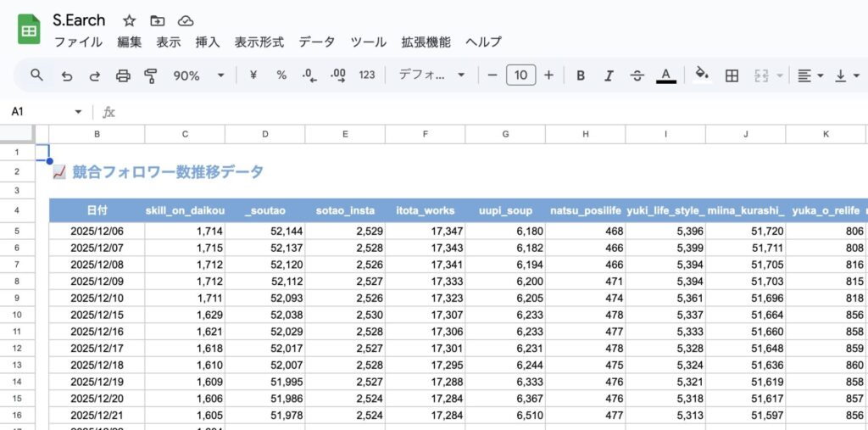868x430 pixels.
Task: Click the search menus magnifier icon
Action: (36, 75)
